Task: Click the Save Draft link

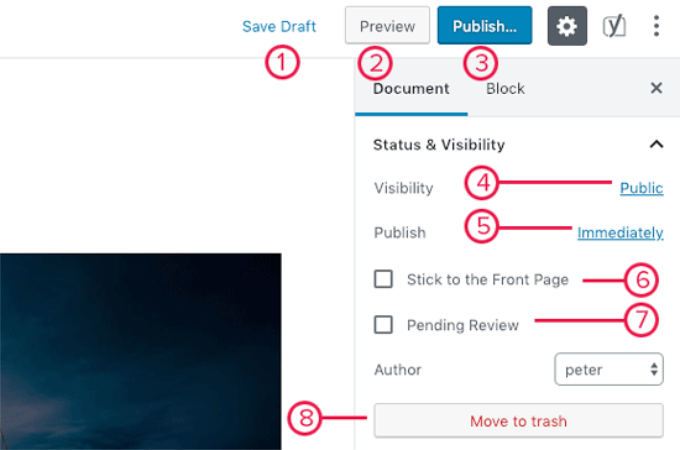Action: click(279, 26)
